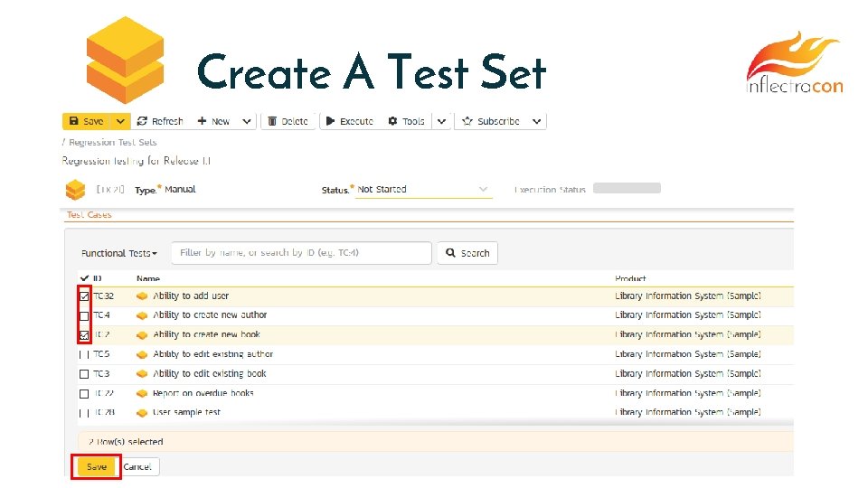Open the Test Cases tab
This screenshot has height=488, width=868.
(90, 215)
